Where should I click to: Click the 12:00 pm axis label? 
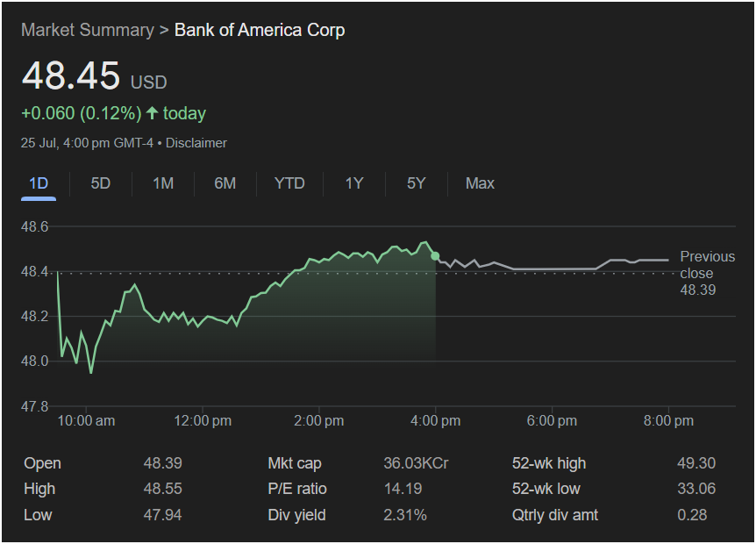click(203, 421)
